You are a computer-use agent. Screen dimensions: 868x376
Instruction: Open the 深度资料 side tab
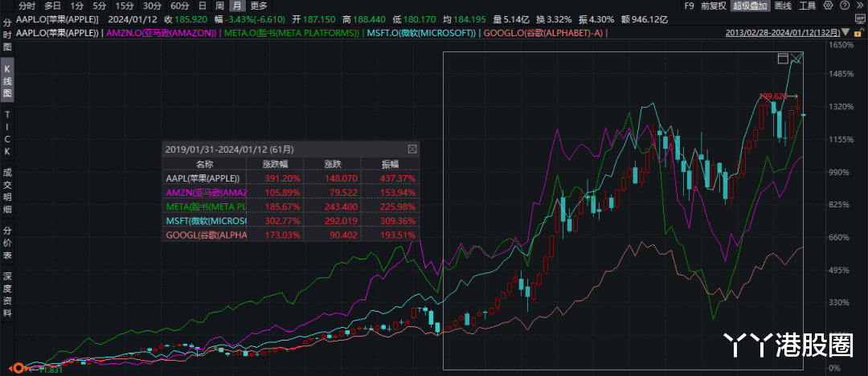point(7,295)
